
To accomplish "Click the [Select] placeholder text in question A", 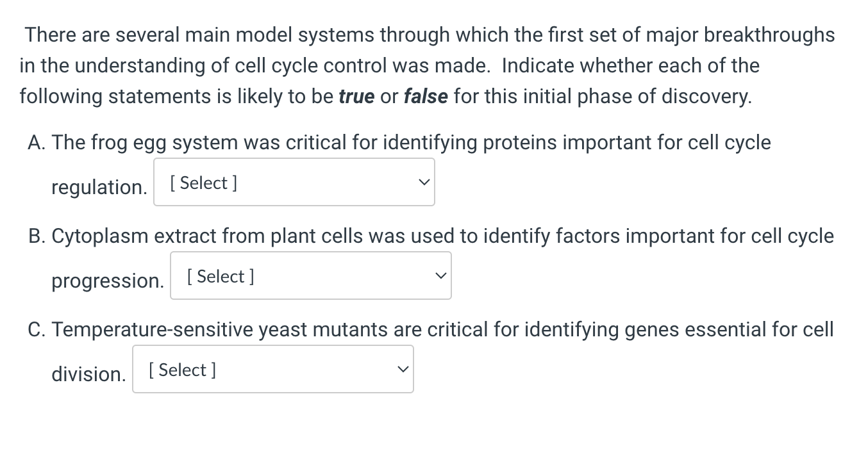I will tap(203, 183).
